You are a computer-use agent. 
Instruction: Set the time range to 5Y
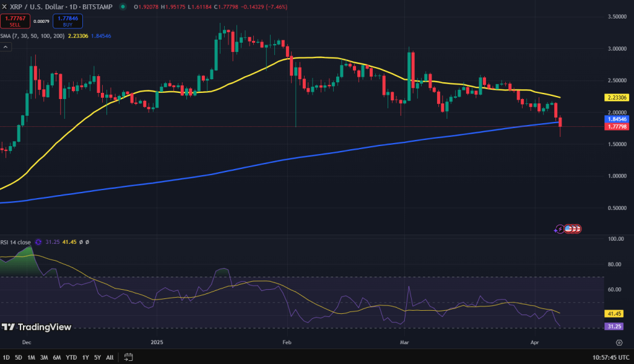[97, 358]
